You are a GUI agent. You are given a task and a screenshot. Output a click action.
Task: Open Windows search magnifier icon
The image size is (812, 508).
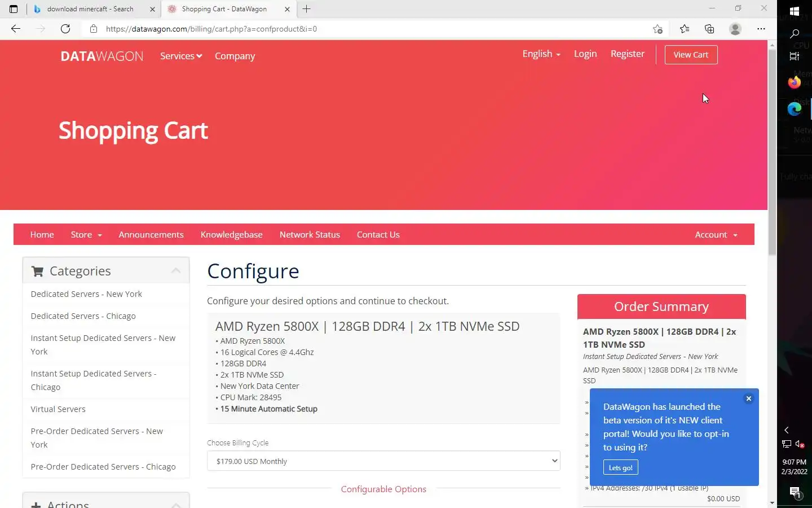(x=795, y=34)
